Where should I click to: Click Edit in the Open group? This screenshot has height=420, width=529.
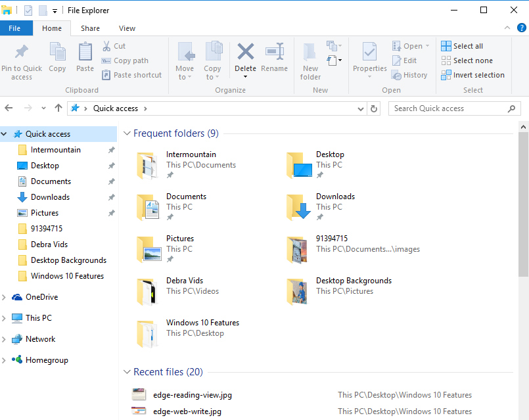coord(404,60)
